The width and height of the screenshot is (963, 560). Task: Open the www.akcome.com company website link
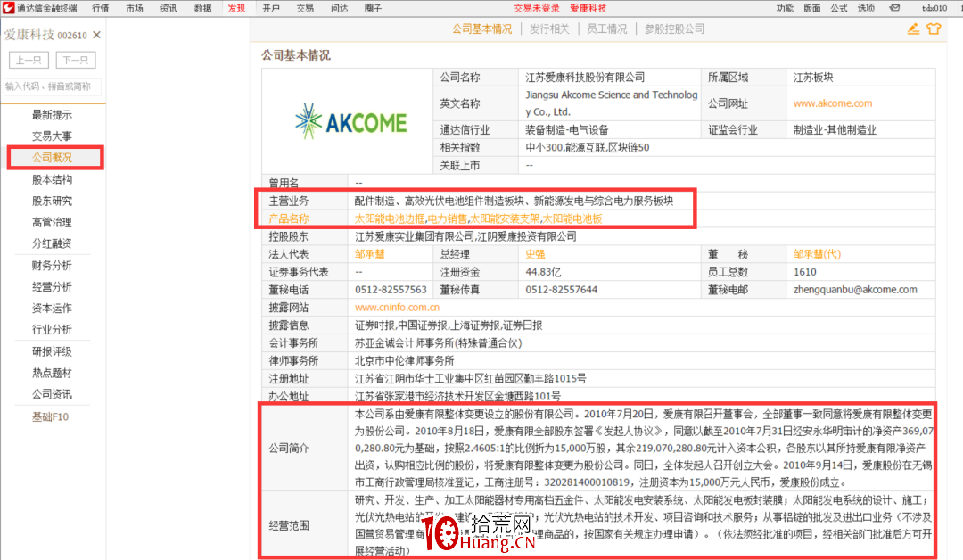[833, 103]
